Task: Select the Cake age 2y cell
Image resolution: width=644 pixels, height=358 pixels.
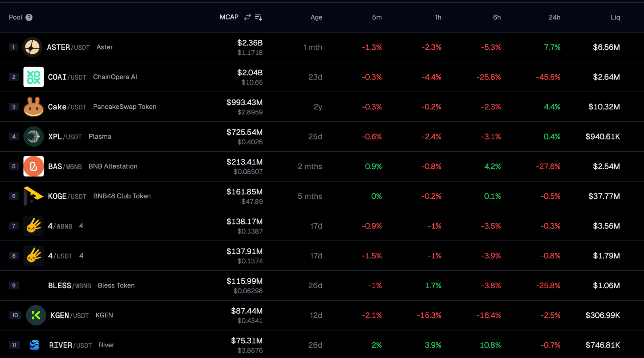Action: [318, 107]
